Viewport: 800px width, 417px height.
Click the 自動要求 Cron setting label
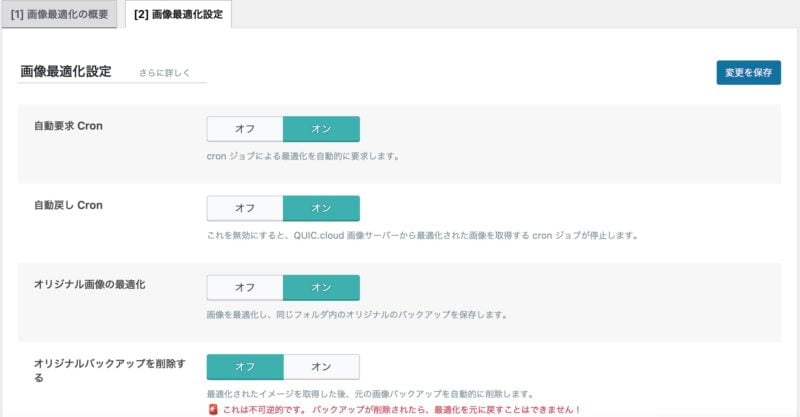(x=69, y=126)
